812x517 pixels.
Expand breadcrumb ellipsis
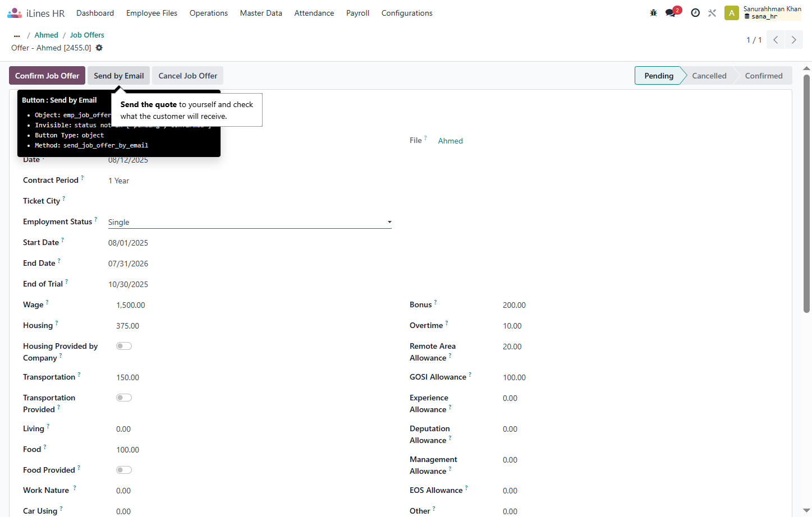point(17,35)
